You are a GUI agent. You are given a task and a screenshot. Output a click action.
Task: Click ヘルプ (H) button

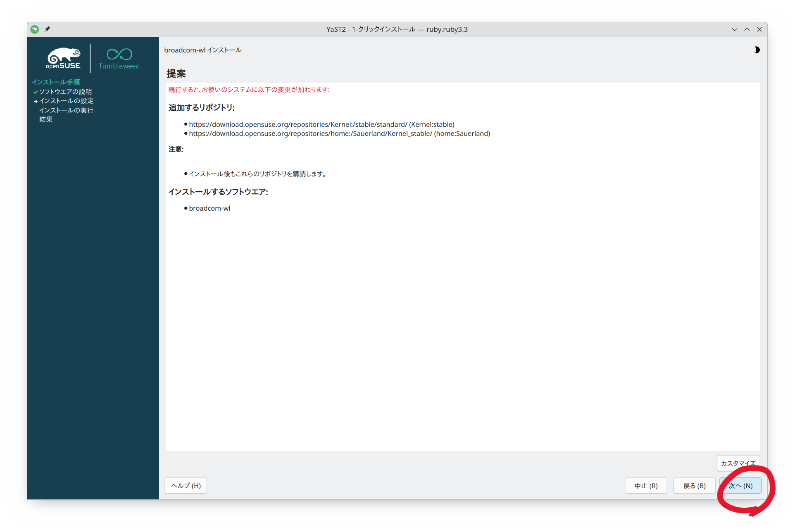[x=186, y=486]
